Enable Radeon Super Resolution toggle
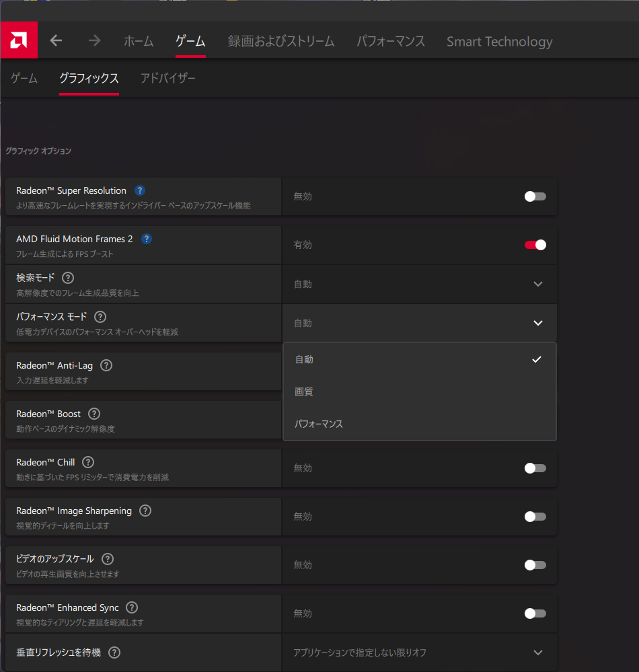 pyautogui.click(x=535, y=196)
